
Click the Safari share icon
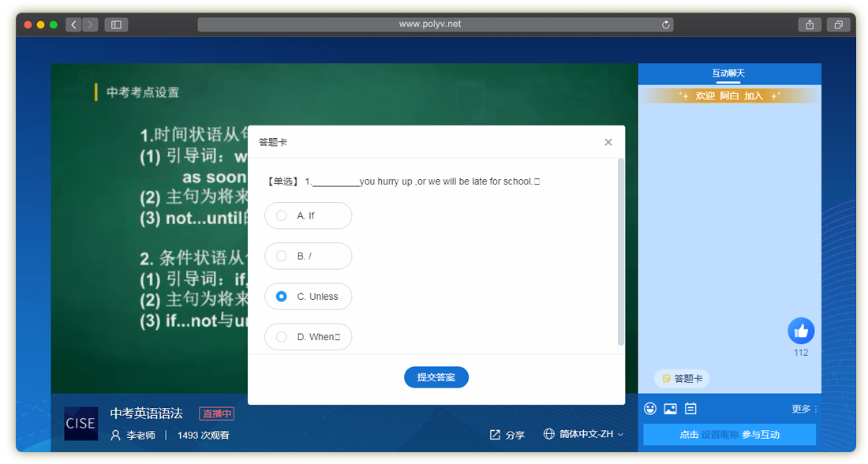pyautogui.click(x=810, y=24)
